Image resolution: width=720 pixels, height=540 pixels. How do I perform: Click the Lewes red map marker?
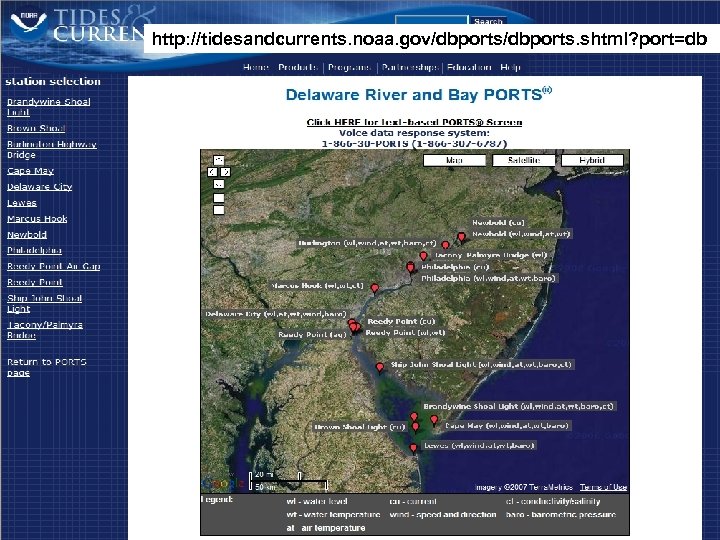[413, 448]
